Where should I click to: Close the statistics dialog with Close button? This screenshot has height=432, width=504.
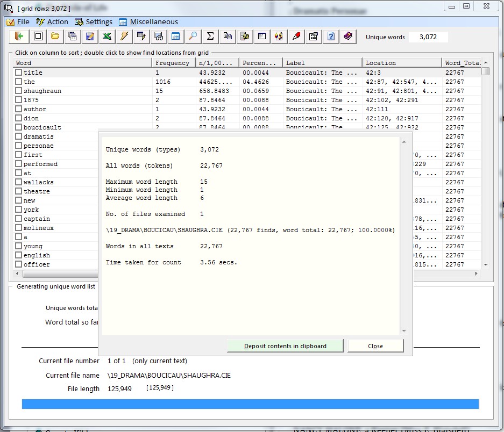375,346
